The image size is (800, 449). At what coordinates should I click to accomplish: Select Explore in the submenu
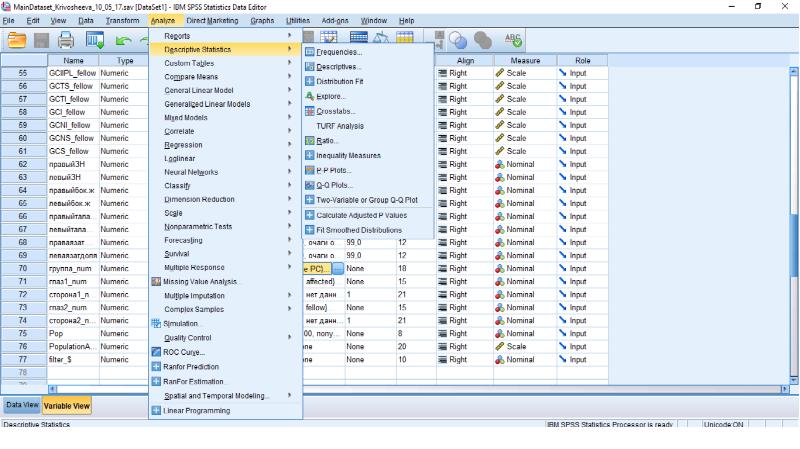coord(331,96)
